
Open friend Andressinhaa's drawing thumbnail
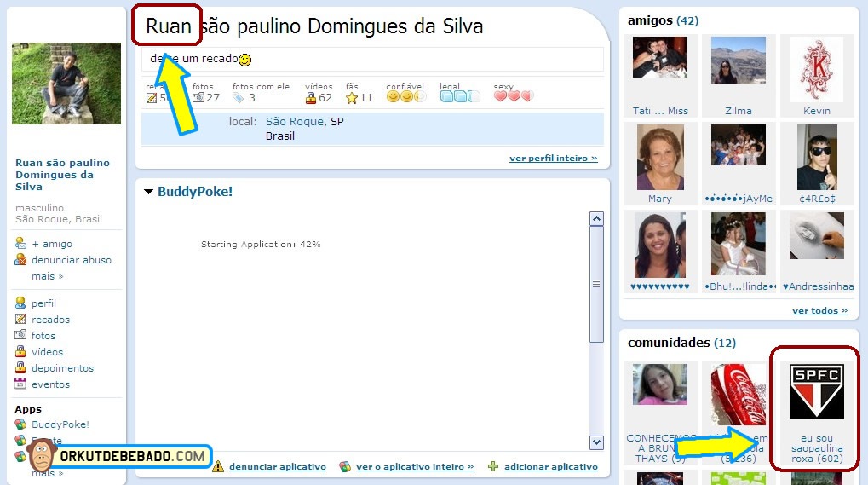[817, 235]
